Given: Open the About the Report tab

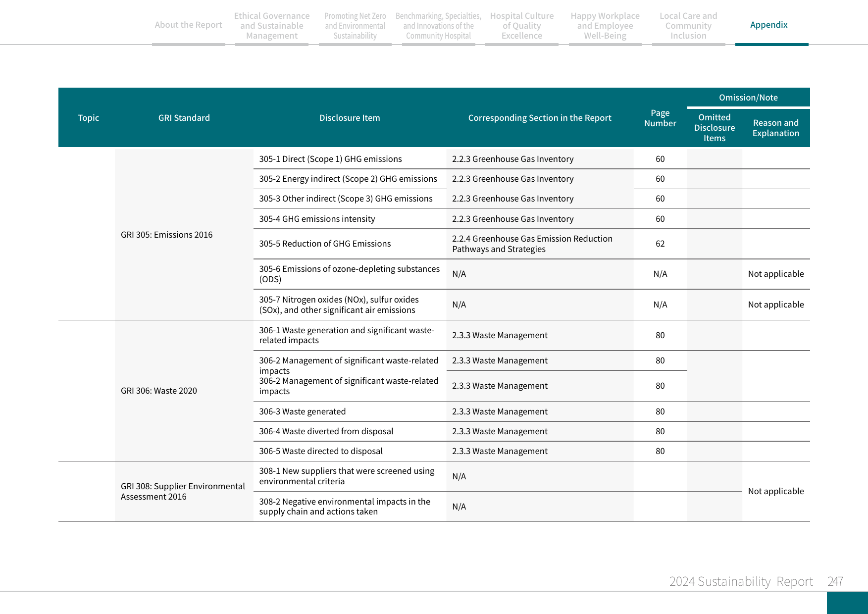Looking at the screenshot, I should [x=188, y=25].
